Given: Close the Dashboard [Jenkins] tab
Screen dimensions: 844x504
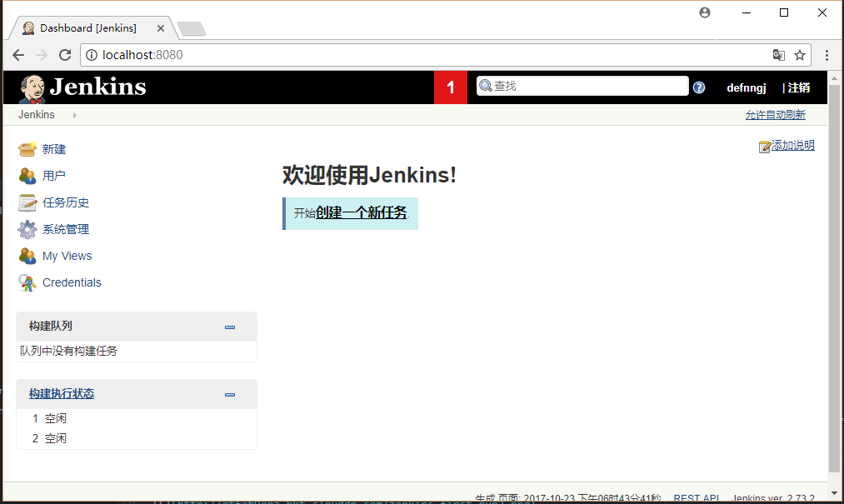Looking at the screenshot, I should click(x=161, y=28).
